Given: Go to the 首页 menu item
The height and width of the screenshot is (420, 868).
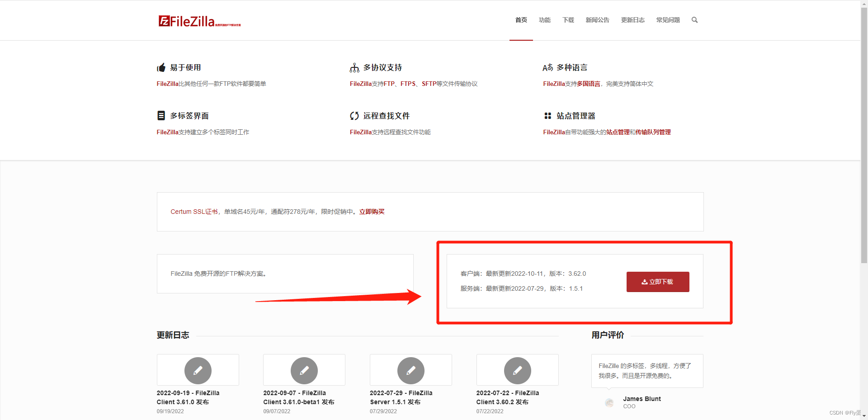Looking at the screenshot, I should click(x=521, y=20).
